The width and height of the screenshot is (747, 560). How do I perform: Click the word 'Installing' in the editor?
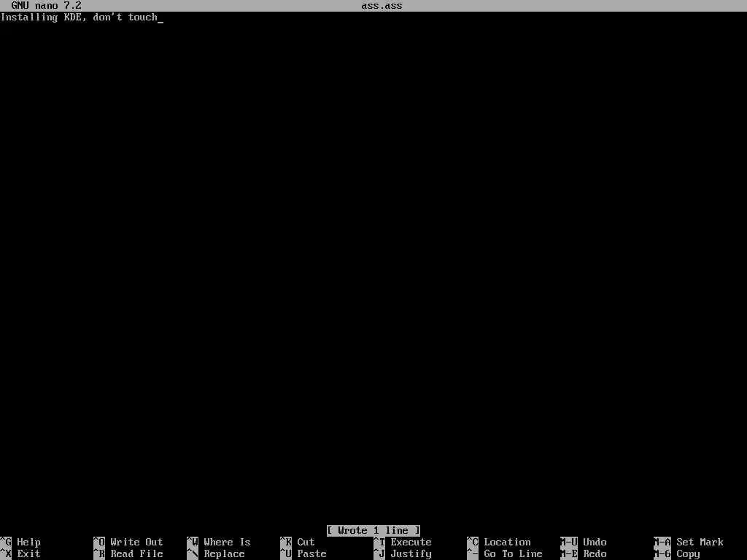(x=29, y=17)
